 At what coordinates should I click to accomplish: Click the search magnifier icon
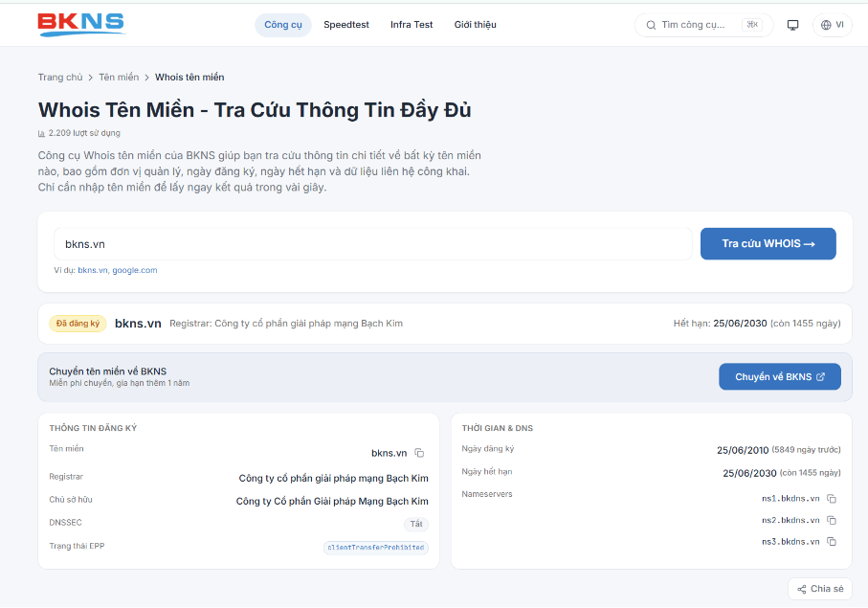[651, 25]
